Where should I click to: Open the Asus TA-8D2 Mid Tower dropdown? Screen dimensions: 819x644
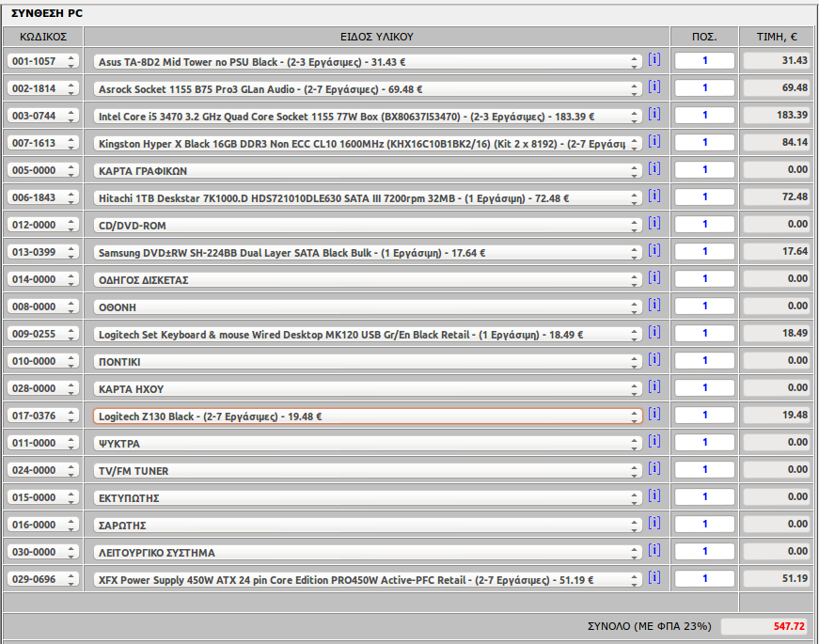click(368, 62)
